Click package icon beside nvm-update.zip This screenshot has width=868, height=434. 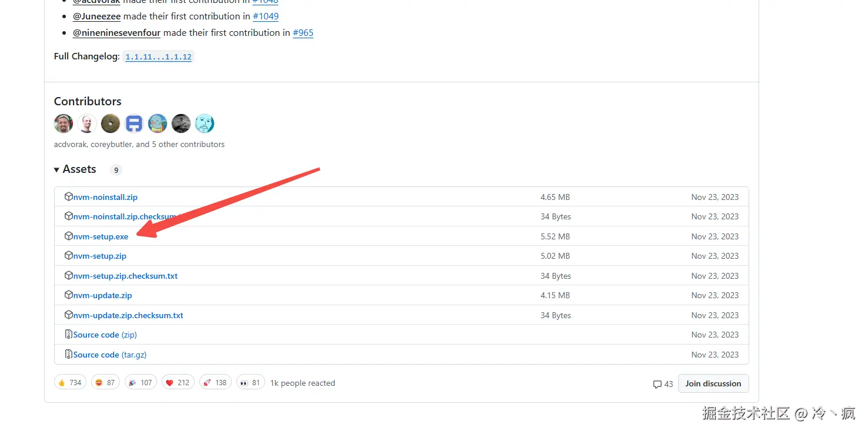69,295
